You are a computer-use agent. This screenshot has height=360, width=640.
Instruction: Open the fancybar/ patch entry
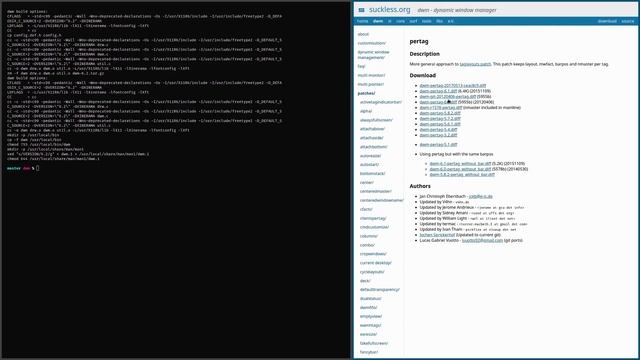point(369,352)
